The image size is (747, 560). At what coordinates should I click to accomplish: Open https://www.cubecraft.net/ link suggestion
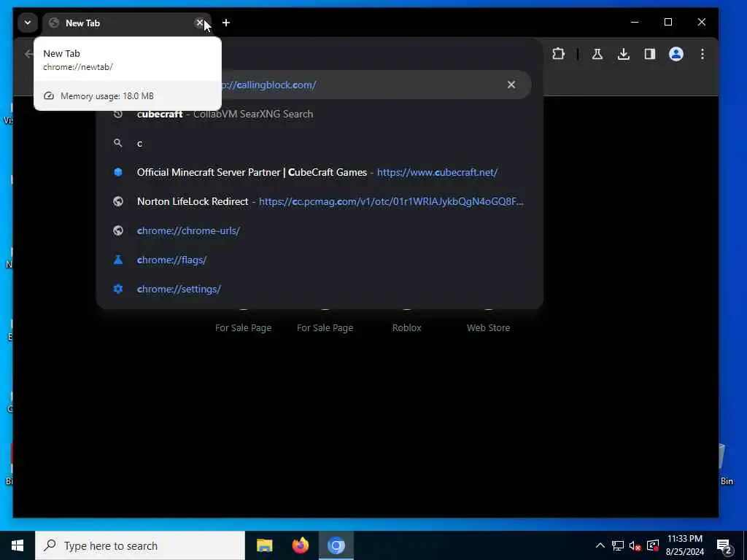(438, 172)
